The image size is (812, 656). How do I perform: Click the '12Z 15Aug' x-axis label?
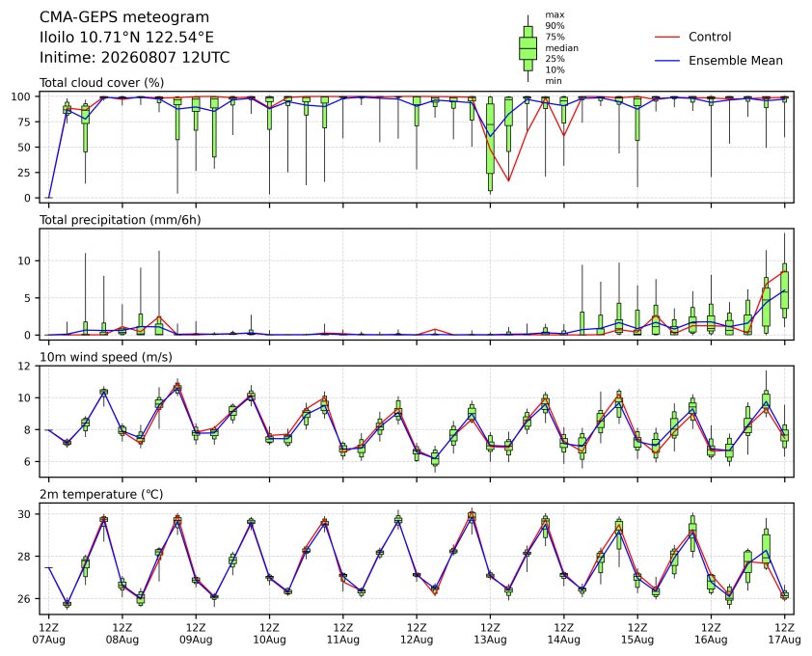pyautogui.click(x=636, y=634)
